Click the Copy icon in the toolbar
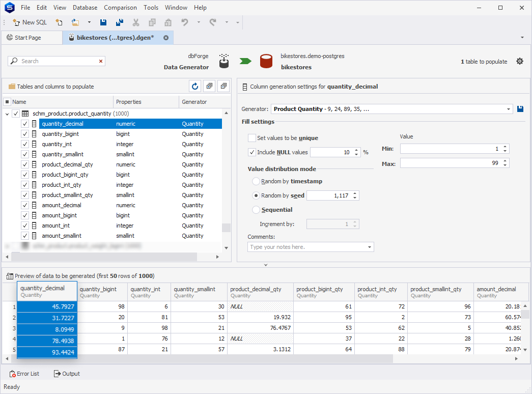This screenshot has height=394, width=532. pyautogui.click(x=152, y=22)
